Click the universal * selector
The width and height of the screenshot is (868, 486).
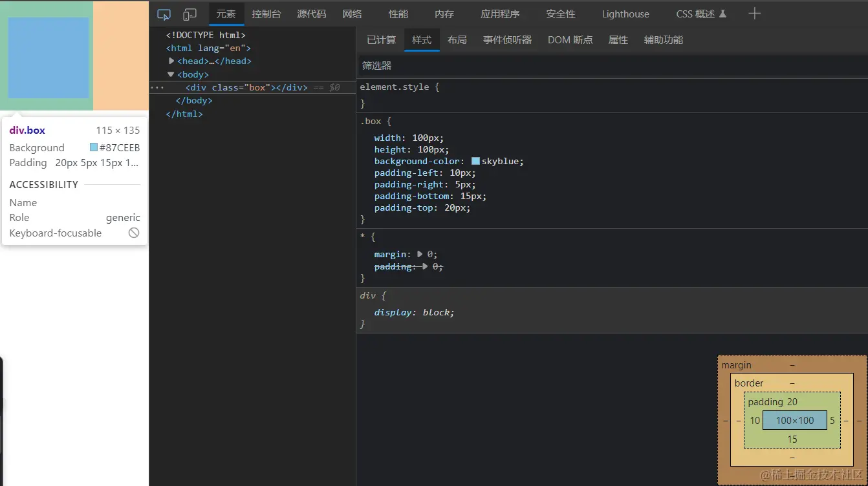(363, 237)
